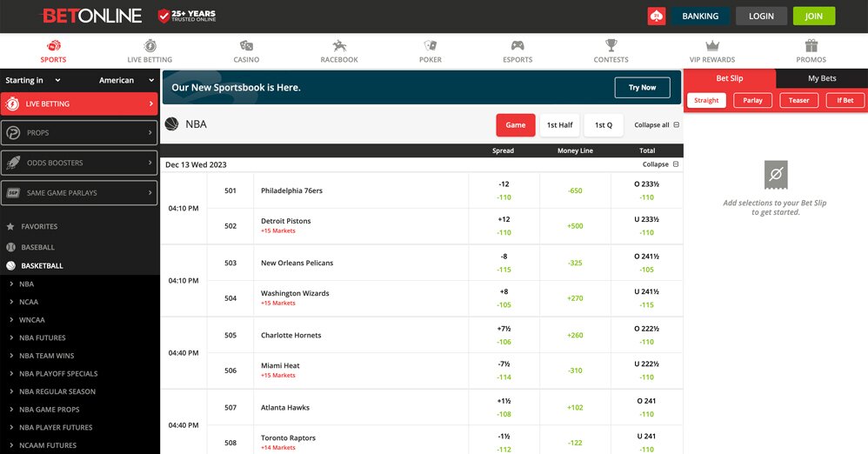Select Washington Wizards +270 money line
This screenshot has height=454, width=868.
pos(575,297)
